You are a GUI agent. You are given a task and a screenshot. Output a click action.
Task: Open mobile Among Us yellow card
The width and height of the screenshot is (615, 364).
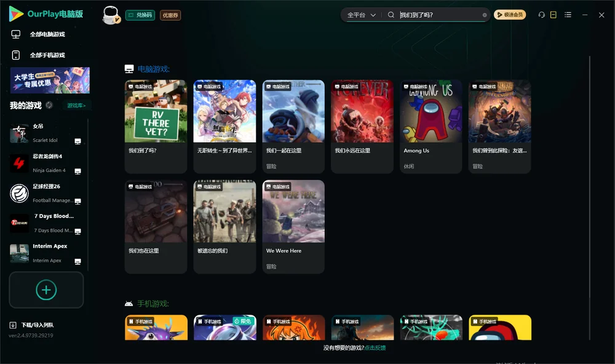pyautogui.click(x=500, y=328)
